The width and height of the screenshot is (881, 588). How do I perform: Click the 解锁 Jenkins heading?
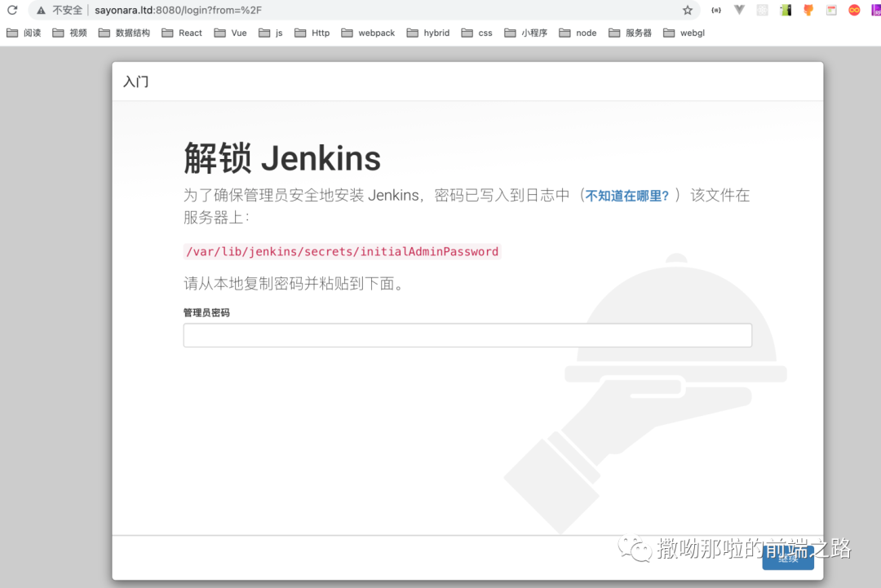tap(282, 158)
